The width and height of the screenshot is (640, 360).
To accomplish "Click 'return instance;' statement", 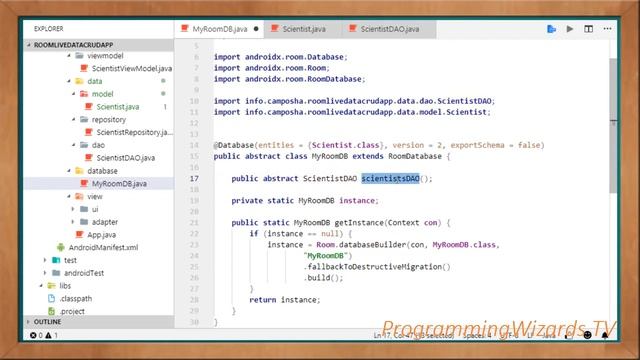I will (285, 300).
